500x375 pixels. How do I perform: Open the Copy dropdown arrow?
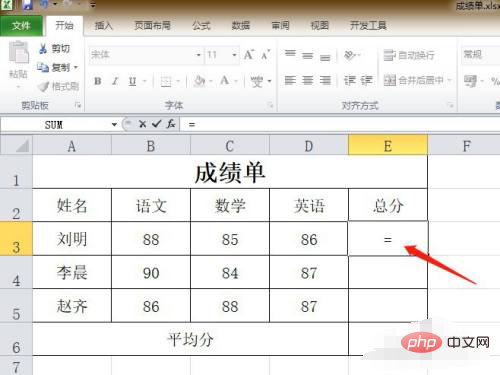76,67
